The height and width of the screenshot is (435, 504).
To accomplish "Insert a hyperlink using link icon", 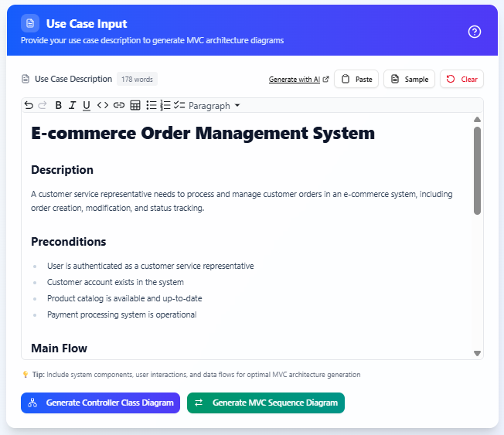I will [x=119, y=105].
